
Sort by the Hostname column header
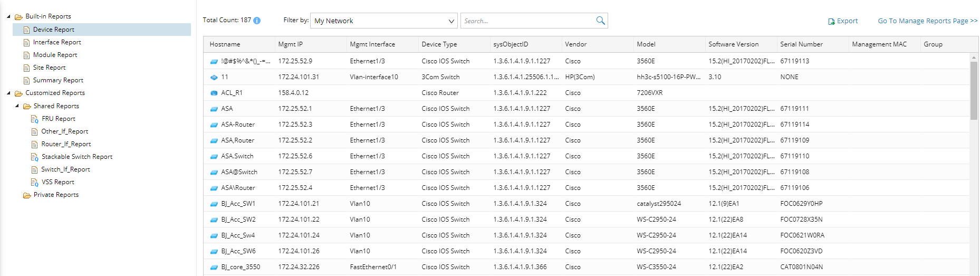point(225,44)
